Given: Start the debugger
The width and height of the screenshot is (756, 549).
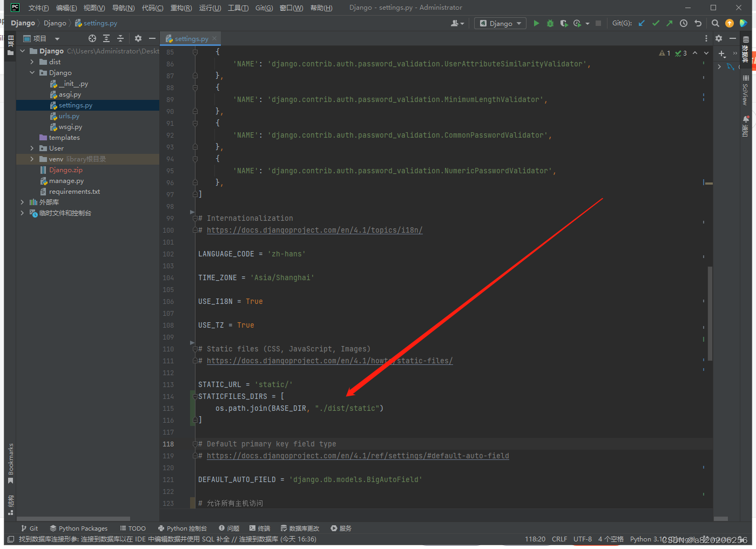Looking at the screenshot, I should [550, 23].
